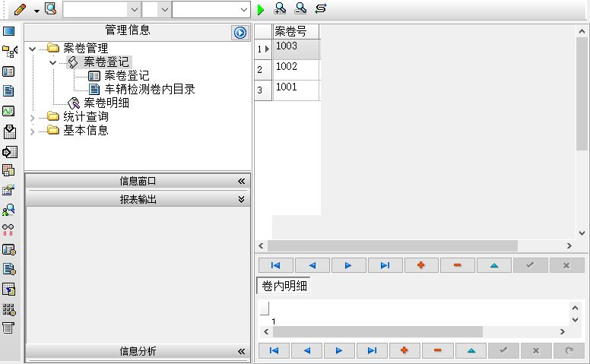The height and width of the screenshot is (364, 590).
Task: Collapse the 案卷管理 folder node
Action: pos(33,49)
